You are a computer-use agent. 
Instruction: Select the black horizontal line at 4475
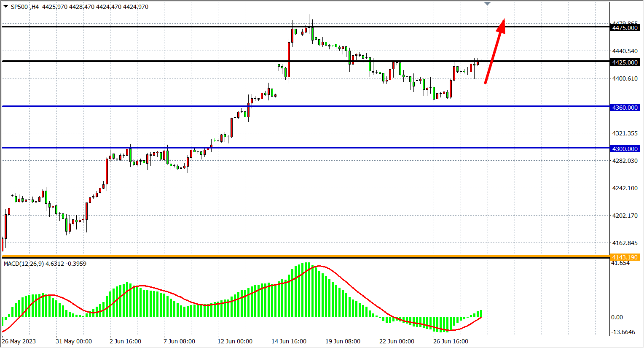click(169, 27)
